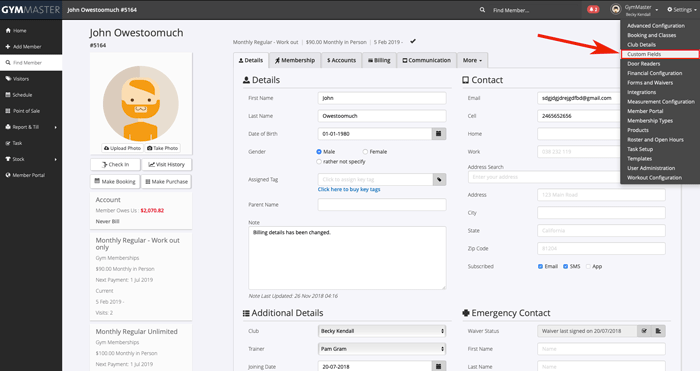Open the Date of Birth calendar picker
The width and height of the screenshot is (700, 371).
click(x=439, y=133)
